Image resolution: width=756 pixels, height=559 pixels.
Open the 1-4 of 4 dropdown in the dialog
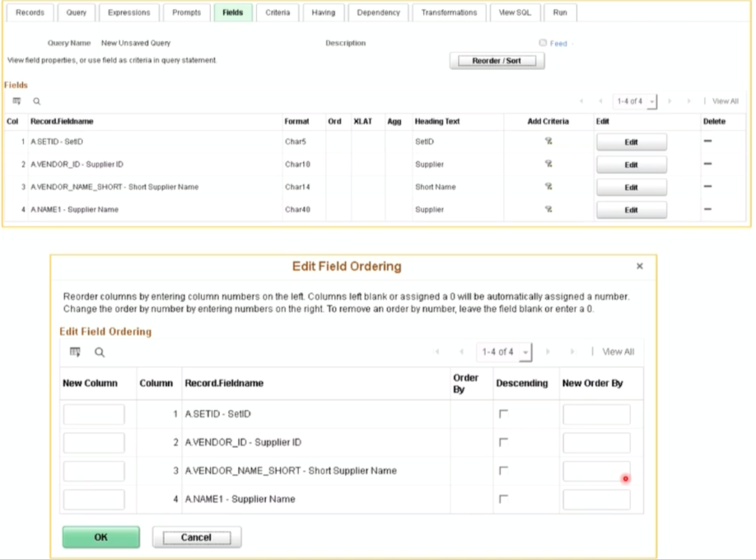(x=504, y=352)
